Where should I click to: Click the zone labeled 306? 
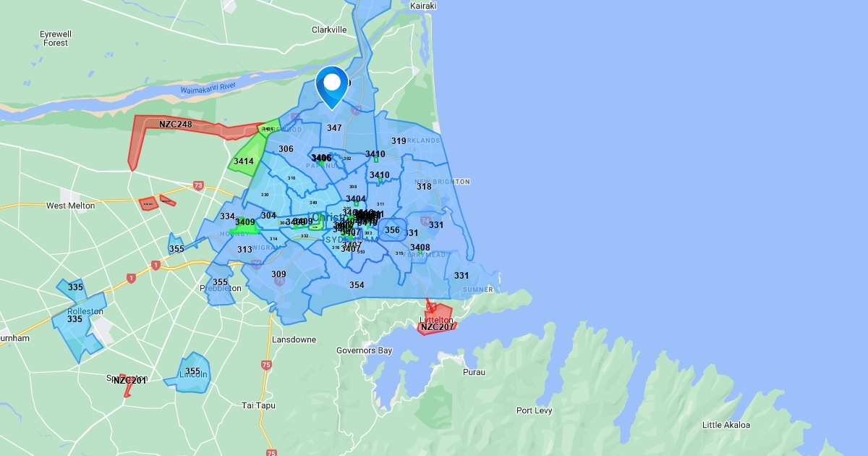pyautogui.click(x=286, y=149)
